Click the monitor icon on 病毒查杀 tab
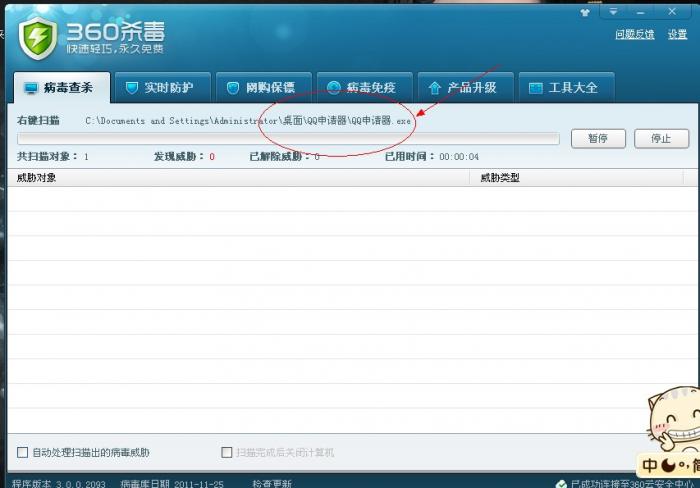 point(31,88)
